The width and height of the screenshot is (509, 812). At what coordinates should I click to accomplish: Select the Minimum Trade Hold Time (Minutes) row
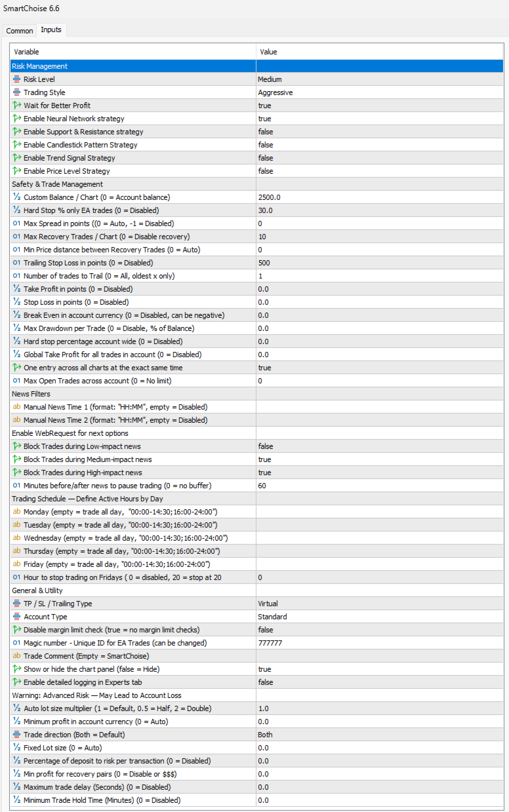(x=257, y=800)
